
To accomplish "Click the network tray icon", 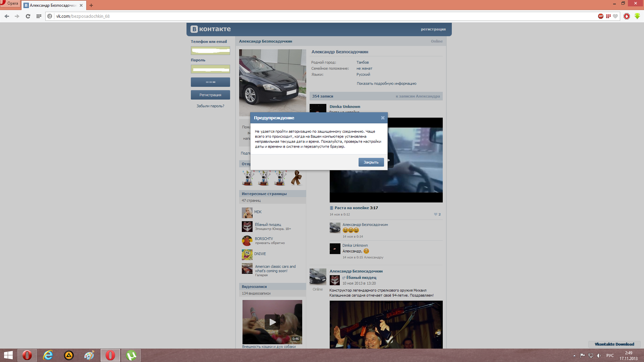I will coord(591,356).
